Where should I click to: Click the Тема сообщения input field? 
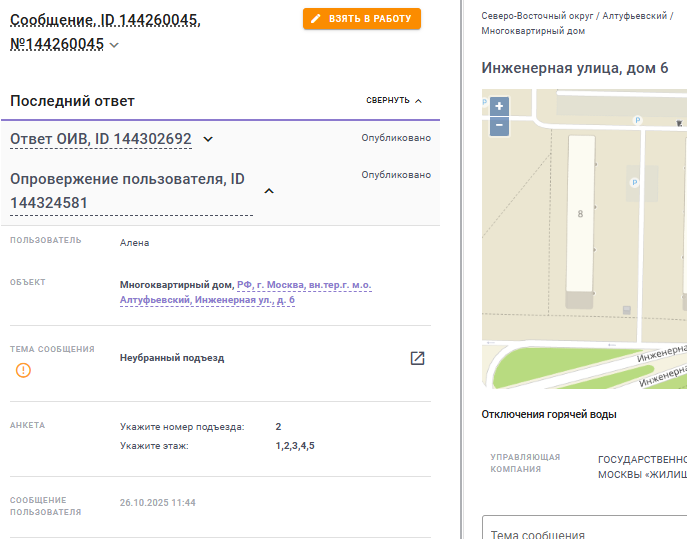point(584,528)
